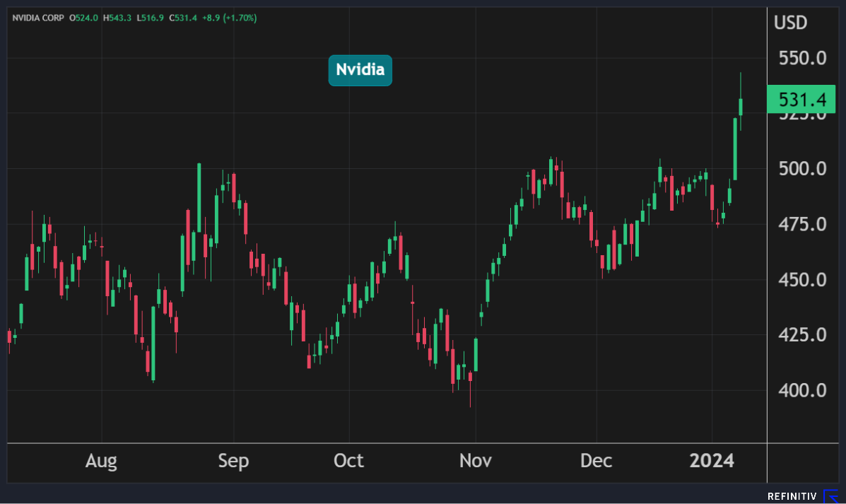Click the 550.0 price axis label
Screen dimensions: 846x504
pos(802,58)
